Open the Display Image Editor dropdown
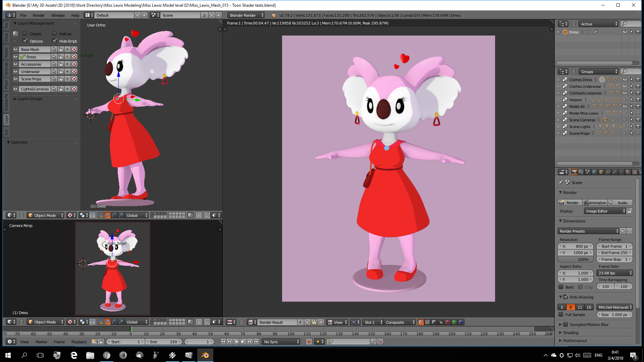Image resolution: width=644 pixels, height=362 pixels. [605, 211]
